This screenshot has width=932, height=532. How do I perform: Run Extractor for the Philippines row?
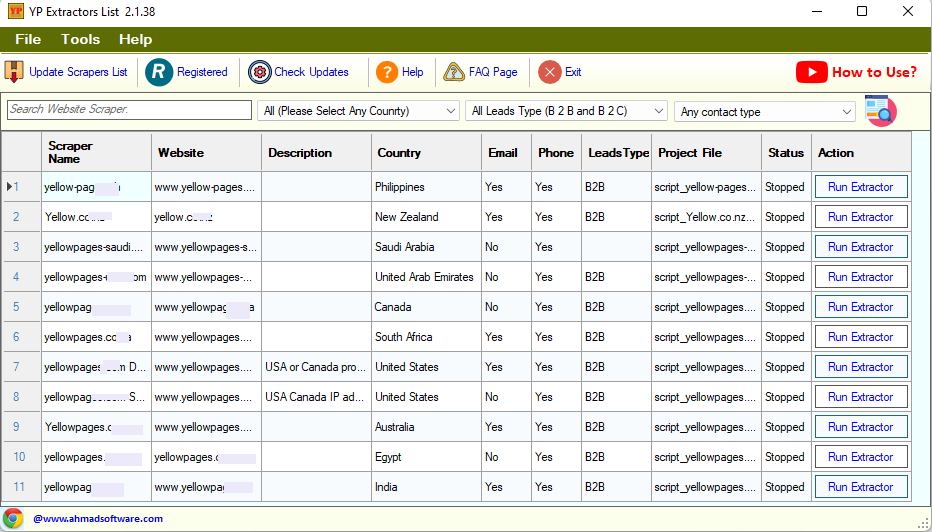tap(860, 187)
